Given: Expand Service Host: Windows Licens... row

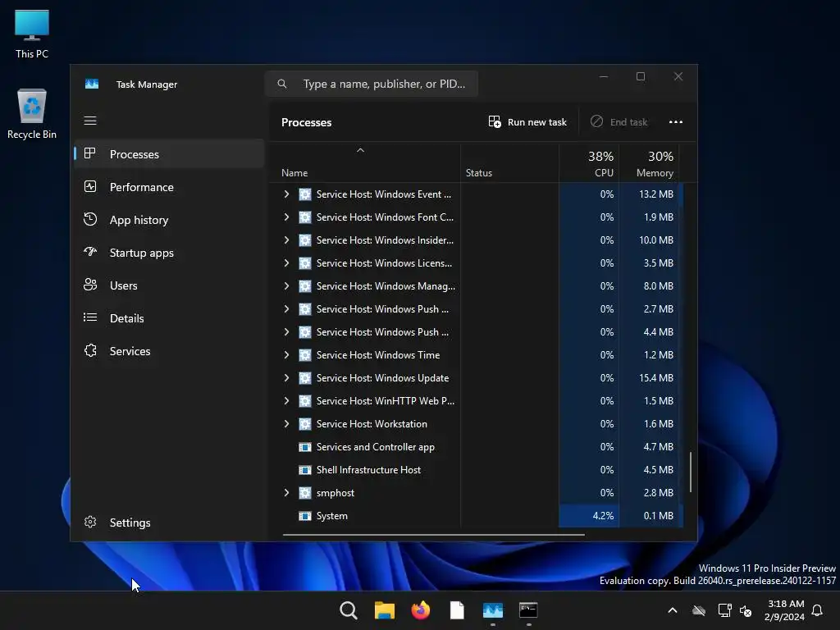Looking at the screenshot, I should pyautogui.click(x=286, y=263).
